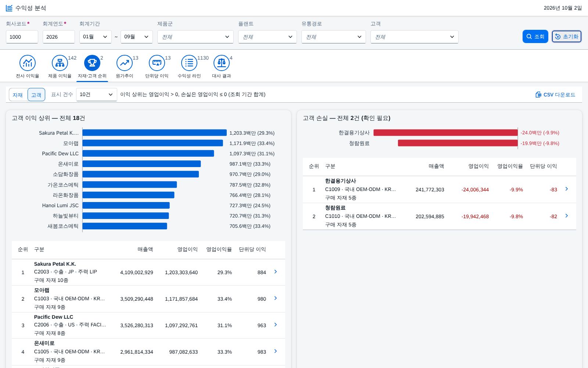Open detail arrow for Sakura Petal K.K. row
This screenshot has width=588, height=368.
pos(276,272)
